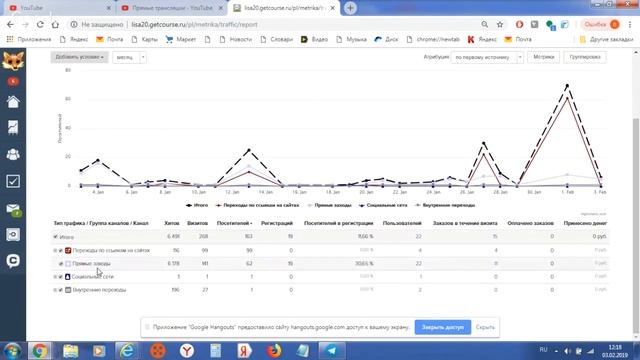Viewport: 640px width, 360px height.
Task: Click the browser home page icon
Action: point(55,24)
